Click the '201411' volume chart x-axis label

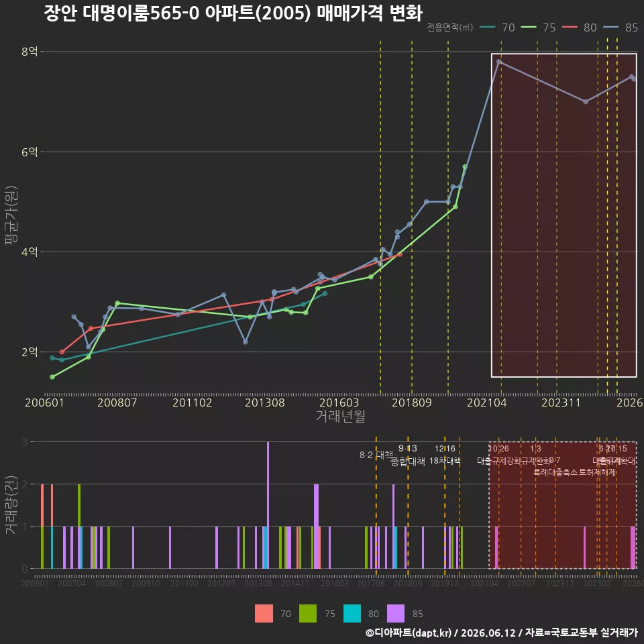(295, 583)
